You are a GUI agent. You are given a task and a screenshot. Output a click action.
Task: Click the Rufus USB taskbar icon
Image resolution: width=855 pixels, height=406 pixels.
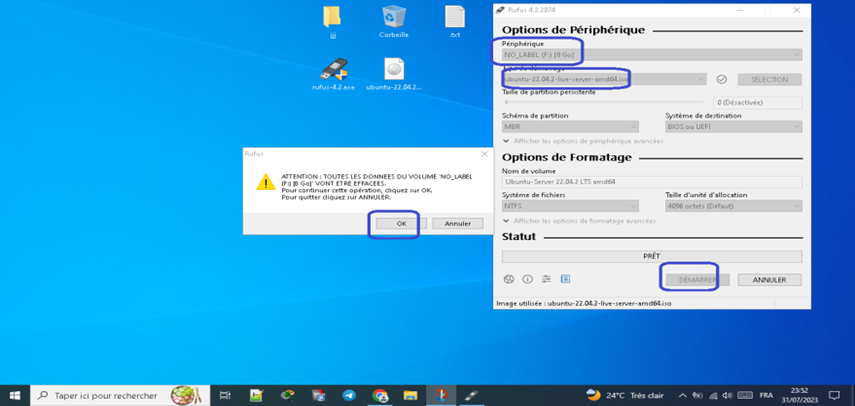pos(471,396)
